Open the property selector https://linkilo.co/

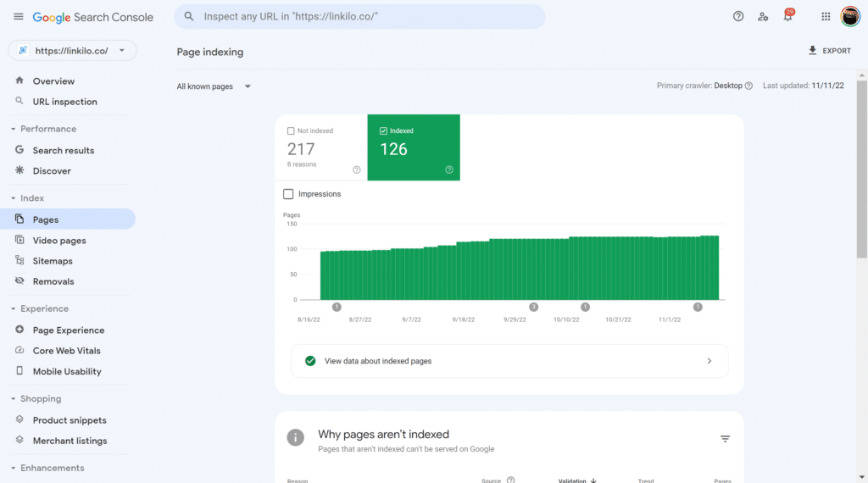[x=72, y=50]
